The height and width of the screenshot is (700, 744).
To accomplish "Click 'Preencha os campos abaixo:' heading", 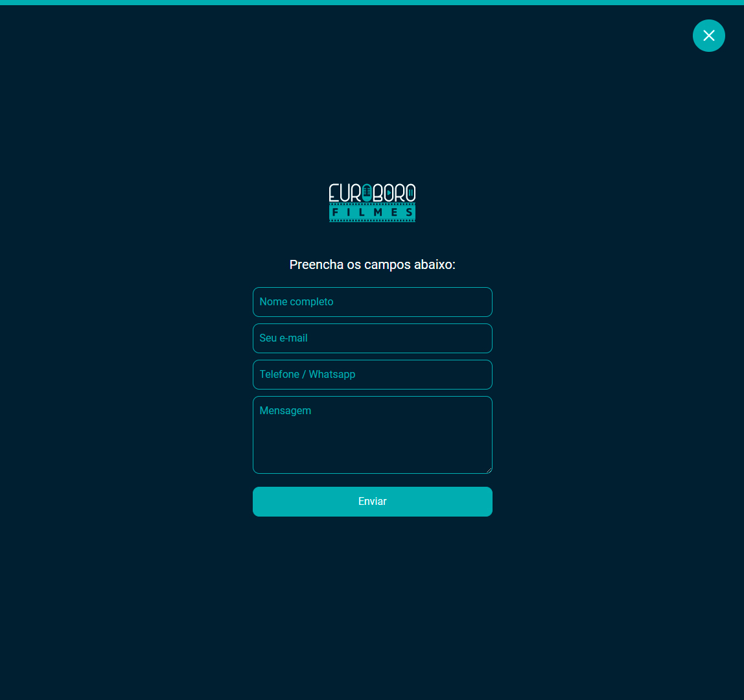I will 373,265.
